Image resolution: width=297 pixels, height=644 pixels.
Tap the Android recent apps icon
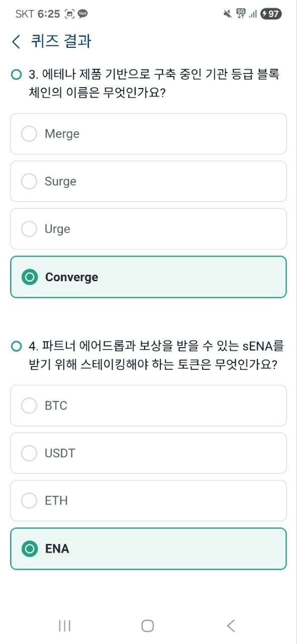click(64, 626)
